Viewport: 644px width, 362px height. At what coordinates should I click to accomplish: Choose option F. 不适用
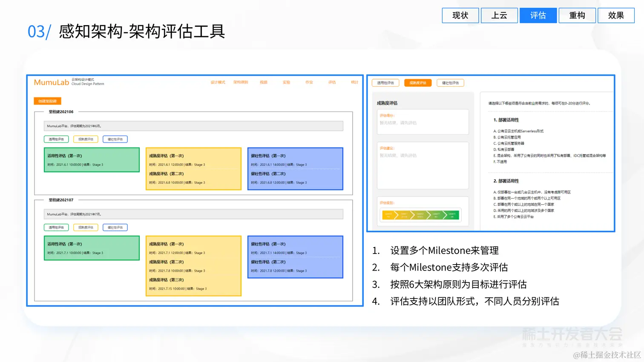[x=500, y=162]
